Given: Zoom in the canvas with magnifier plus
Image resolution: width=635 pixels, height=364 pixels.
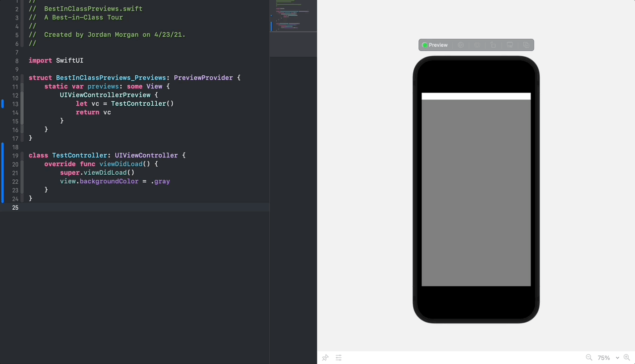Looking at the screenshot, I should coord(627,358).
